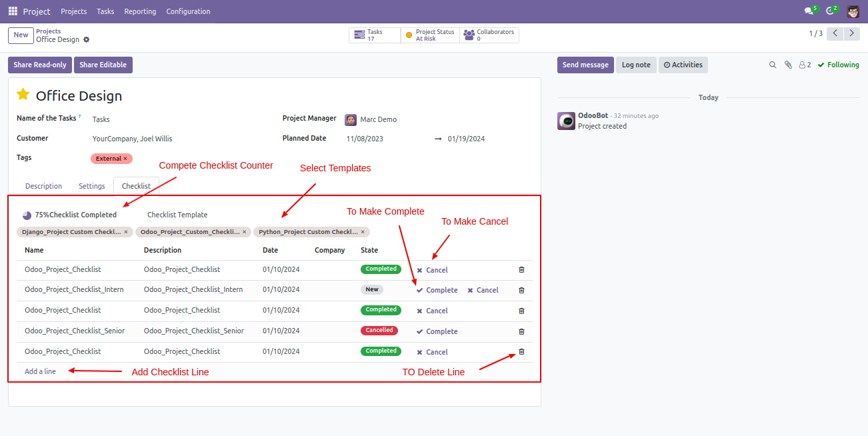The image size is (868, 436).
Task: Toggle the favorite star for Office Design
Action: pyautogui.click(x=23, y=94)
